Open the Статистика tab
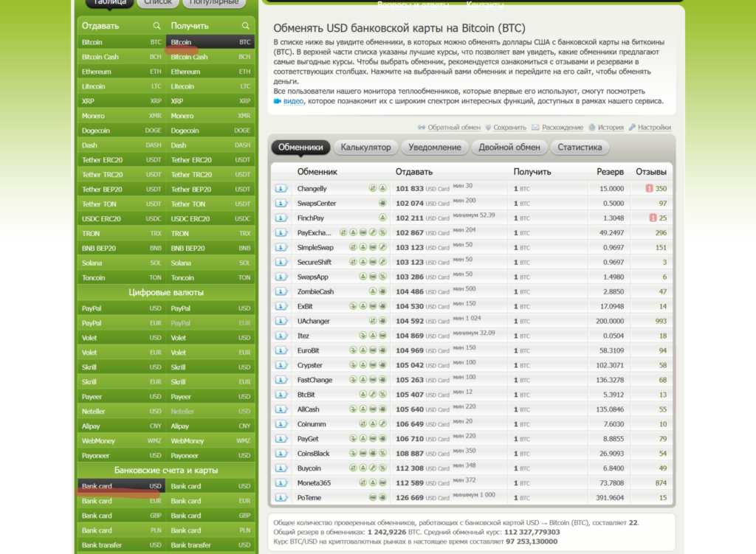 click(580, 148)
